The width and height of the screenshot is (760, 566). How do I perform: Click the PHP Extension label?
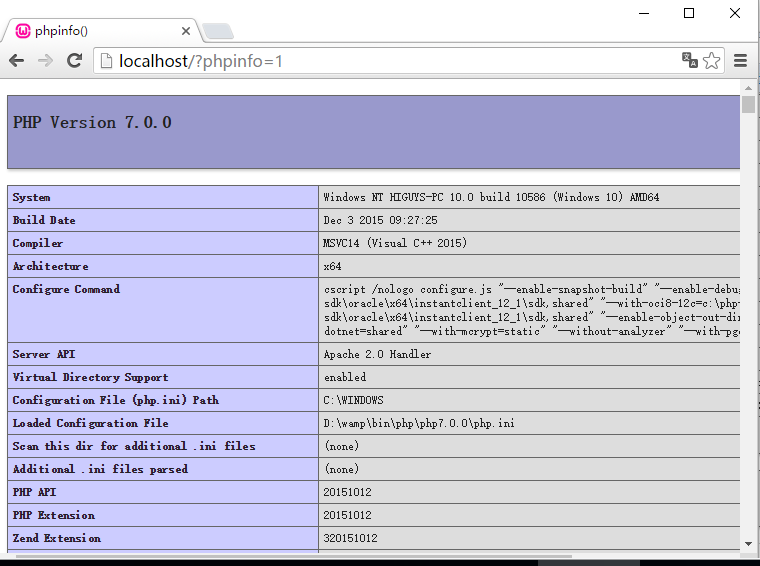click(54, 515)
